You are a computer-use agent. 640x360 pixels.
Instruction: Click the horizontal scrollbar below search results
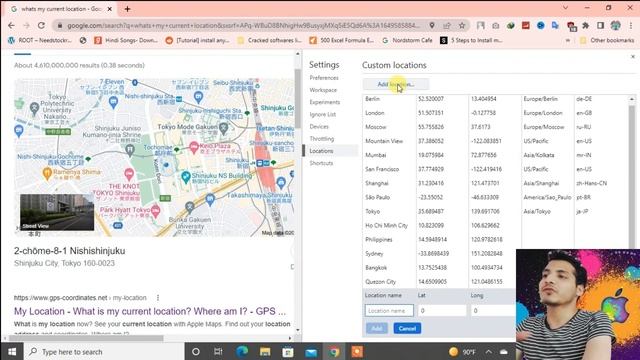tap(86, 338)
